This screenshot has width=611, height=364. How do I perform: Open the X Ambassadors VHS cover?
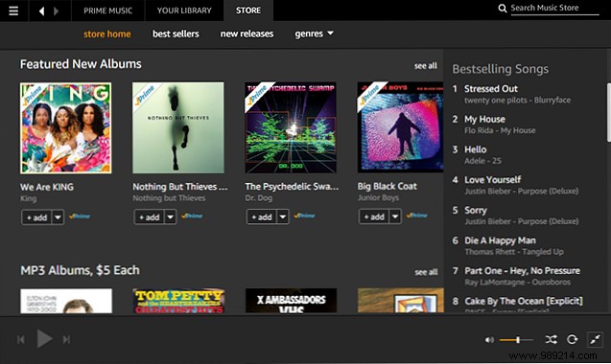click(x=291, y=301)
